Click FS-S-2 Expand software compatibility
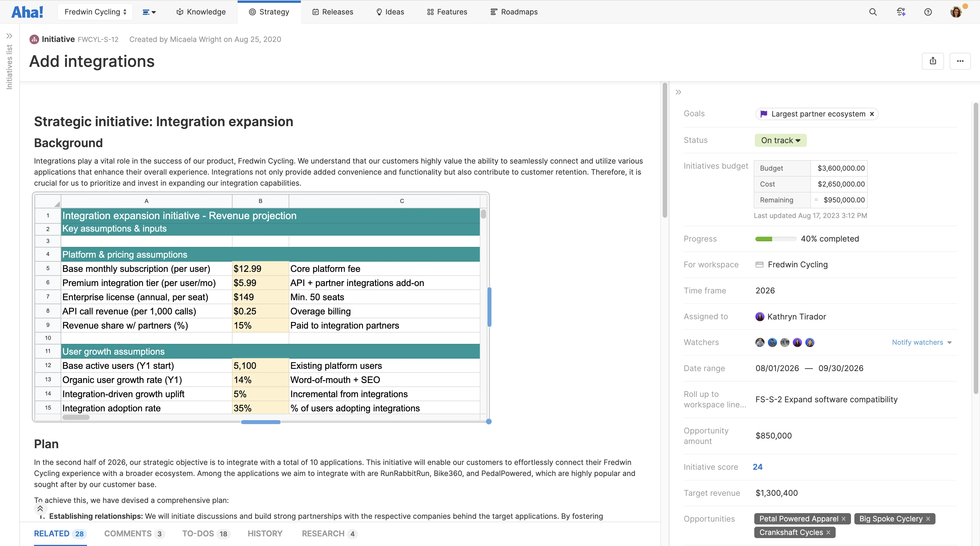980x546 pixels. [826, 399]
